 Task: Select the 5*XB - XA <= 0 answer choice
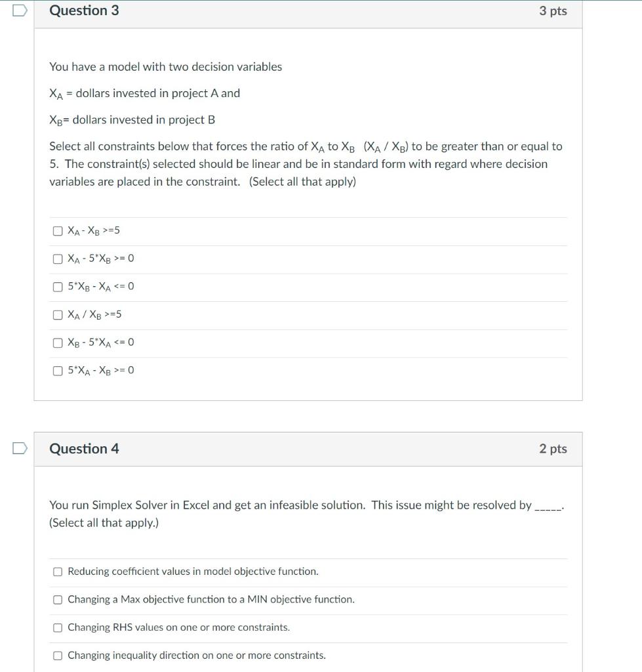tap(58, 286)
